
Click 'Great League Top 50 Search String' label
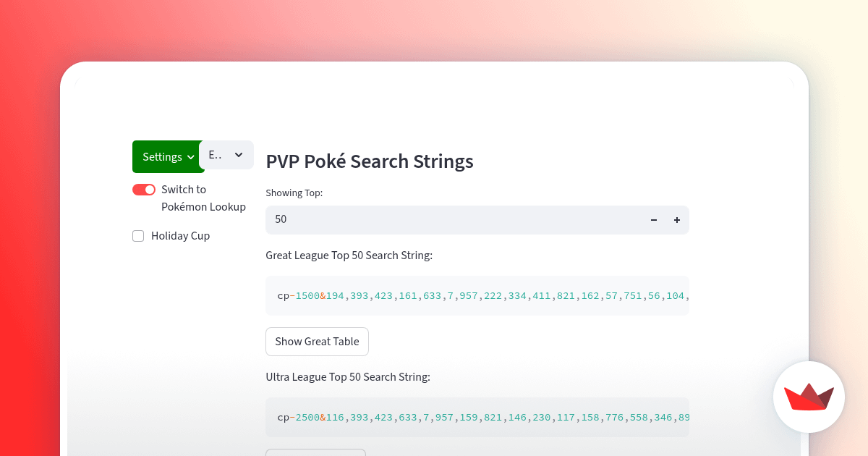(349, 256)
